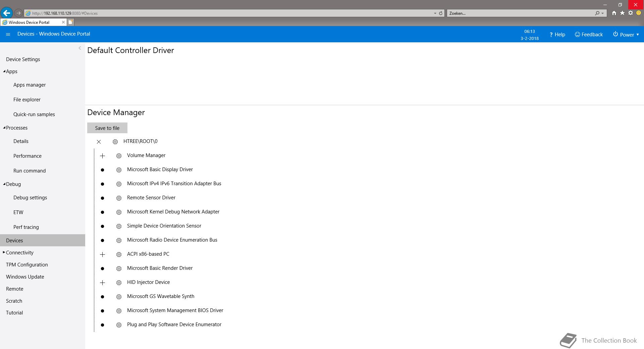Click gear icon for IPv4 IPv6 Transition Adapter Bus

tap(119, 184)
